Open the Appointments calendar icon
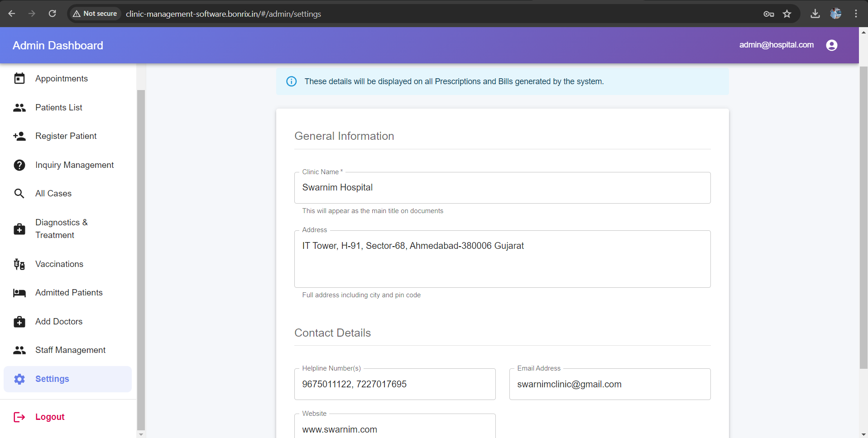Image resolution: width=868 pixels, height=438 pixels. click(19, 78)
